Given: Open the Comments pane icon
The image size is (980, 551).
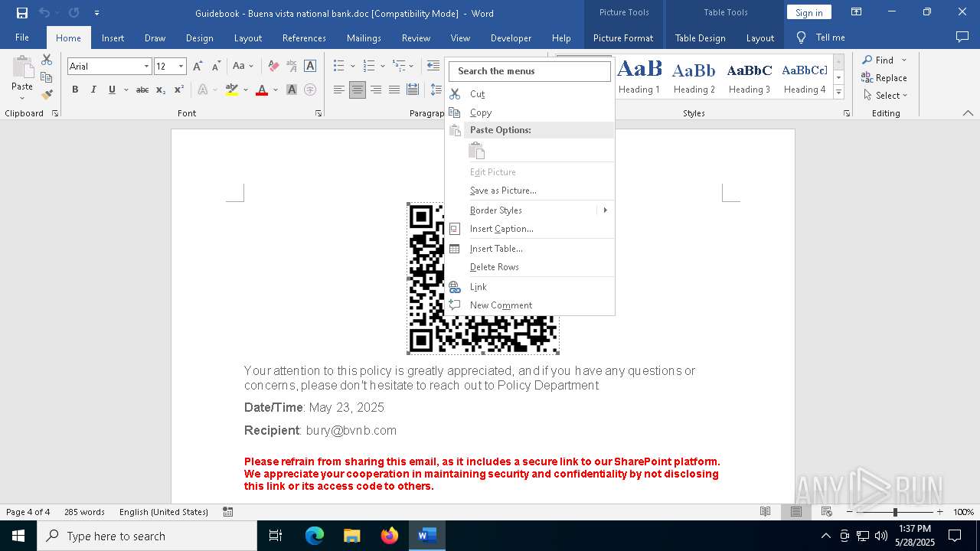Looking at the screenshot, I should pyautogui.click(x=962, y=37).
